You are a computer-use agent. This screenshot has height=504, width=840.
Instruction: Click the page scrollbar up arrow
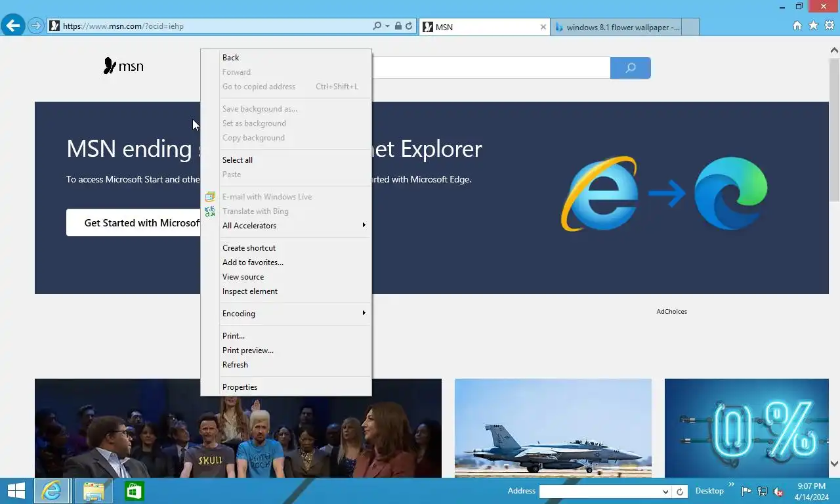coord(835,51)
